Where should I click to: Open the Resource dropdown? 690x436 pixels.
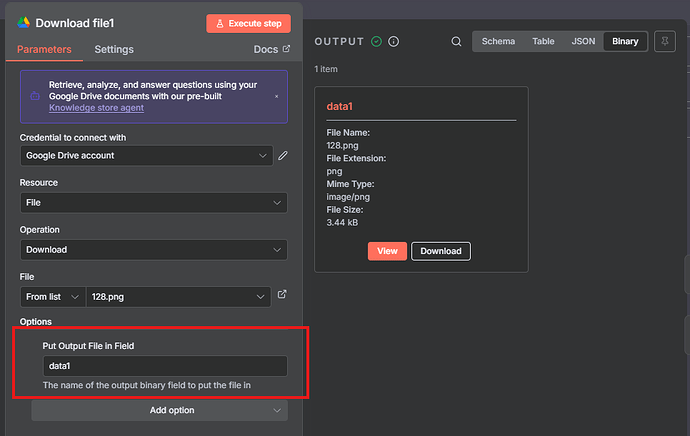(x=153, y=203)
